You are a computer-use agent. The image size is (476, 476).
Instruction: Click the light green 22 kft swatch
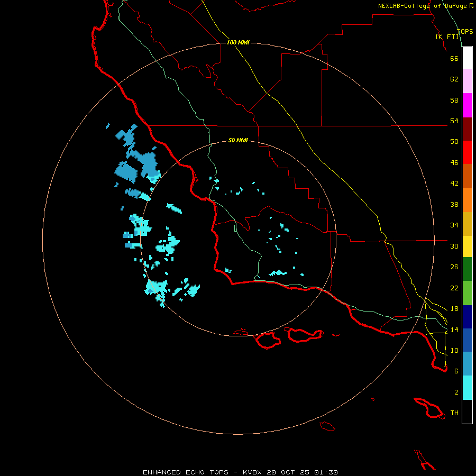point(467,292)
